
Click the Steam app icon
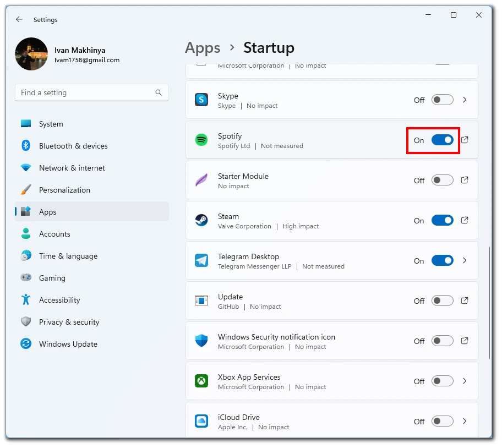point(201,220)
